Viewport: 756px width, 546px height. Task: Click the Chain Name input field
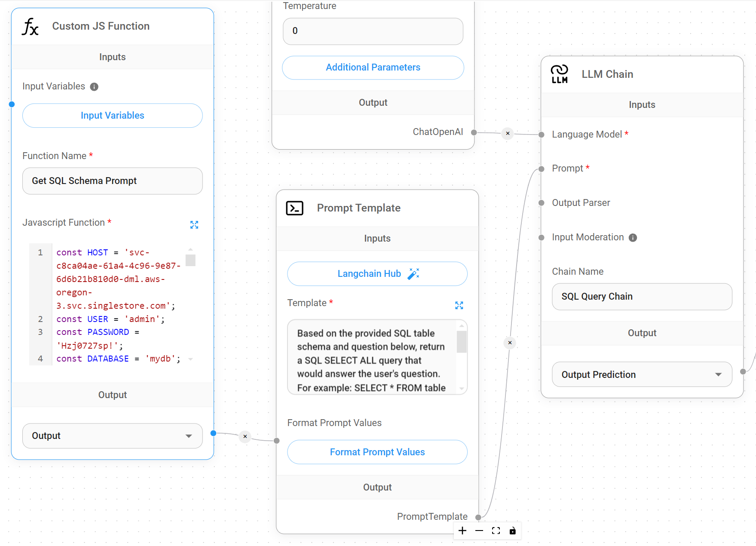coord(642,297)
